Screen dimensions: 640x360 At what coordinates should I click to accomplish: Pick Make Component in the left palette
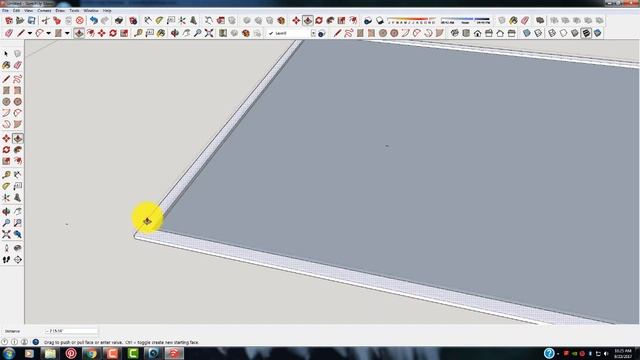[18, 53]
